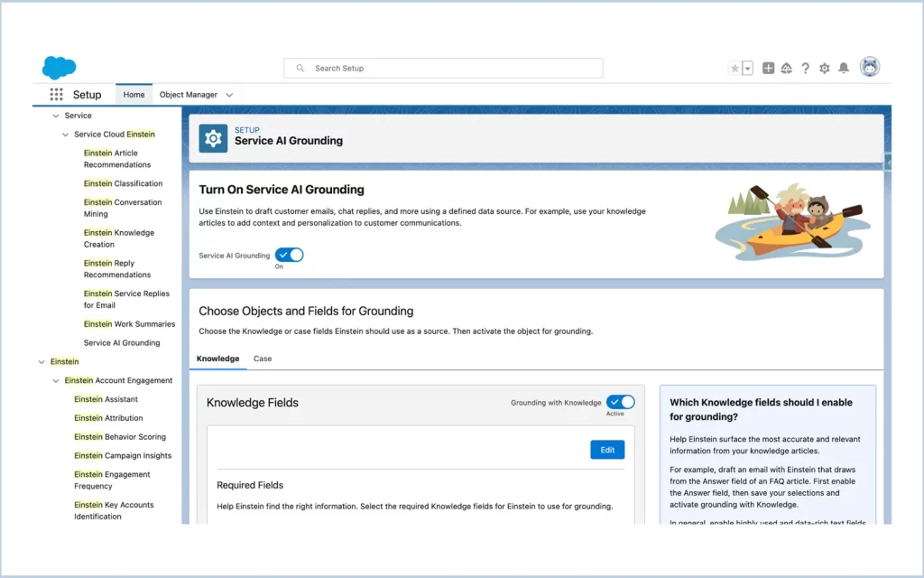Viewport: 924px width, 578px height.
Task: Switch to the Case tab
Action: (x=263, y=359)
